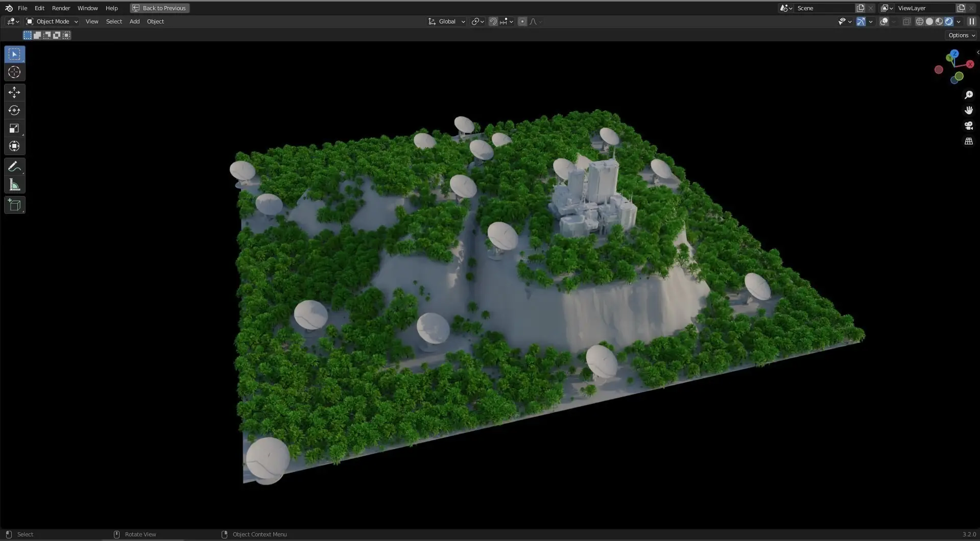The height and width of the screenshot is (541, 980).
Task: Toggle proportional editing
Action: pos(522,21)
